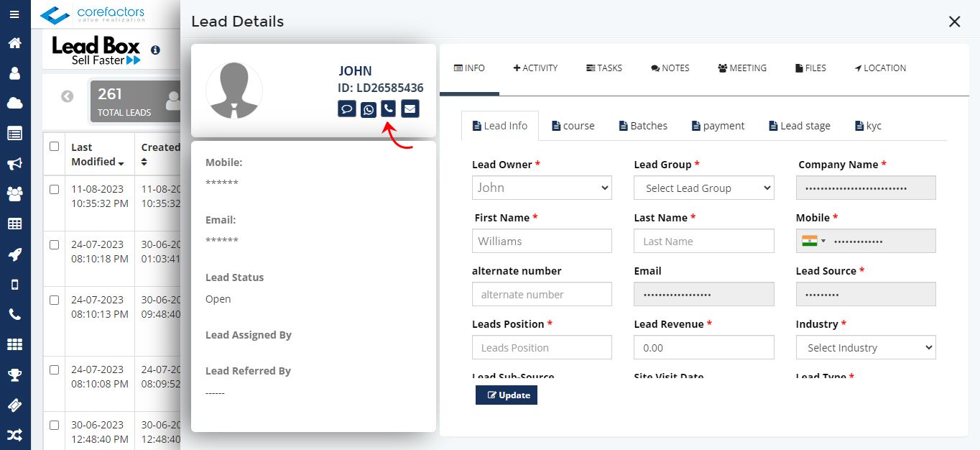Viewport: 980px width, 450px height.
Task: Switch to the NOTES tab
Action: [x=670, y=68]
